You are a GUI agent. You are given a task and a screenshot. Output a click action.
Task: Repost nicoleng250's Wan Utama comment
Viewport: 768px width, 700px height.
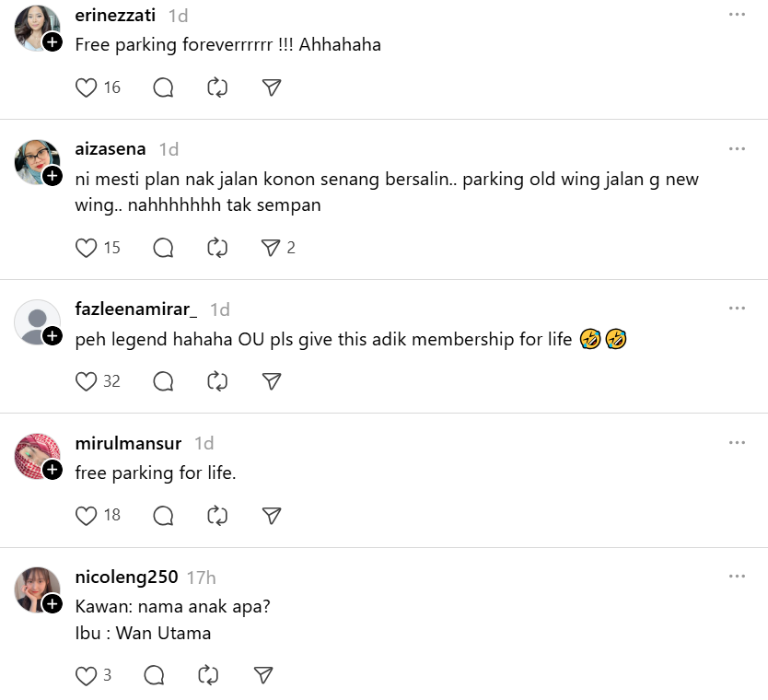point(209,675)
